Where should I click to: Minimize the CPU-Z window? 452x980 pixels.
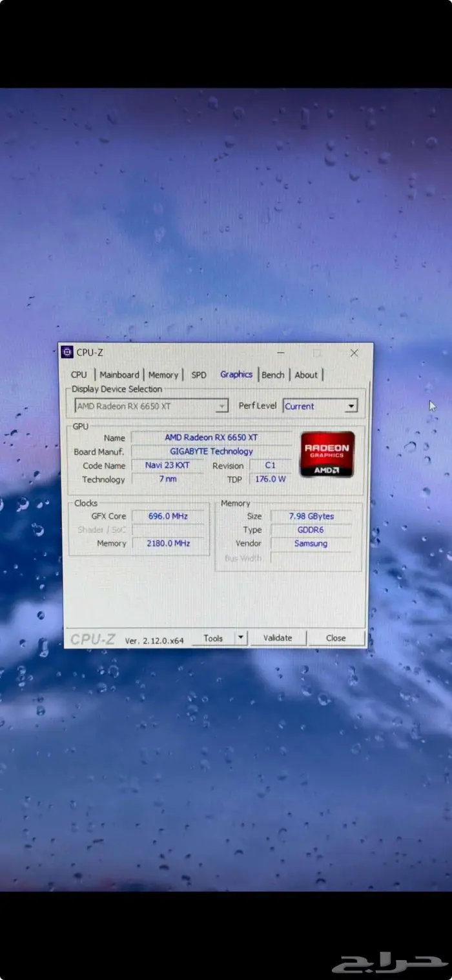click(281, 353)
